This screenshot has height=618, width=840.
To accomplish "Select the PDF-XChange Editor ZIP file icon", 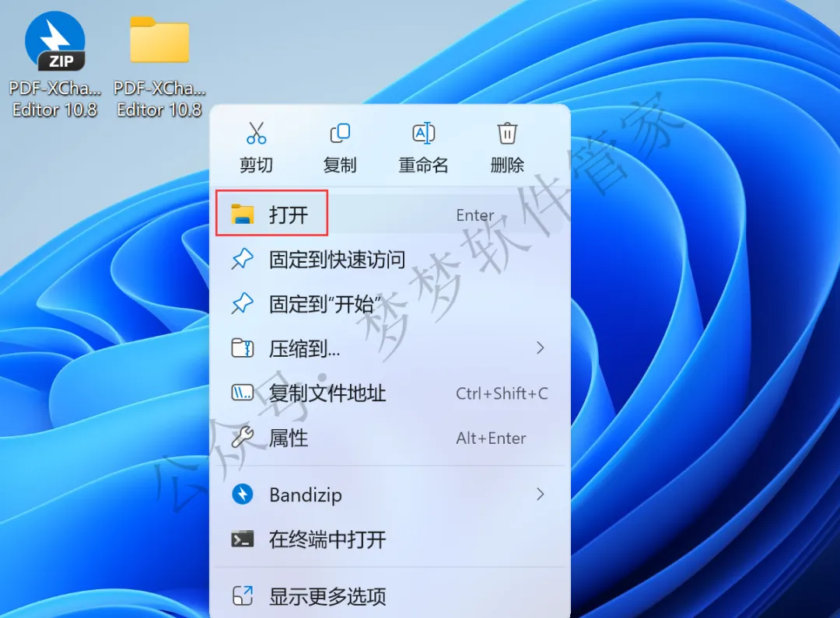I will pyautogui.click(x=54, y=42).
